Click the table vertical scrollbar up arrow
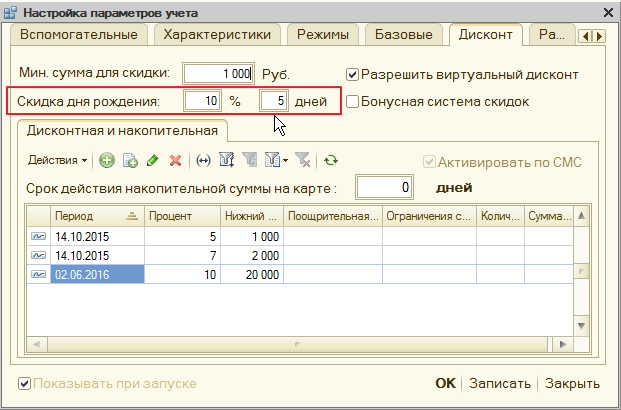The width and height of the screenshot is (621, 410). pos(581,216)
